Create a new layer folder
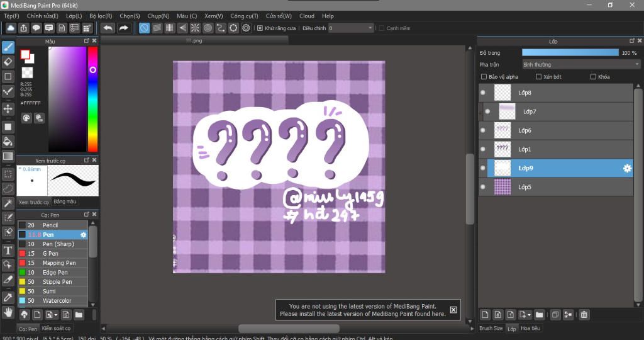The width and height of the screenshot is (644, 340). 539,315
